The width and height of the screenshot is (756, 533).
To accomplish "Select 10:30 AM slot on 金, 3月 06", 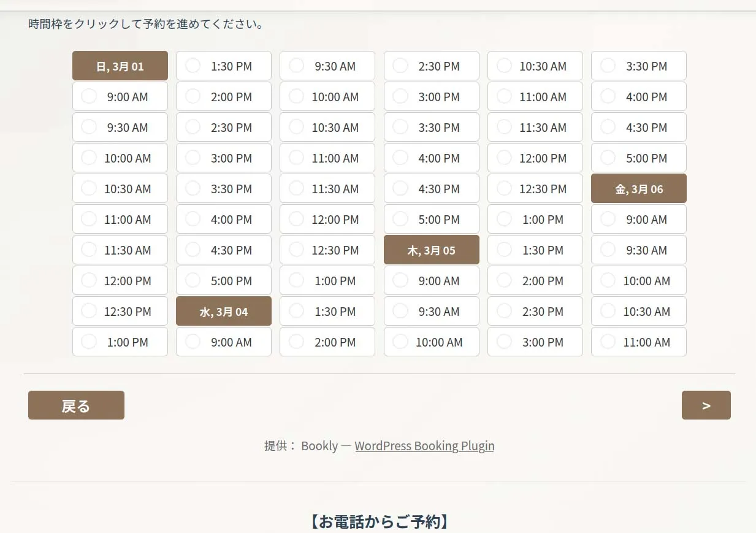I will coord(639,312).
